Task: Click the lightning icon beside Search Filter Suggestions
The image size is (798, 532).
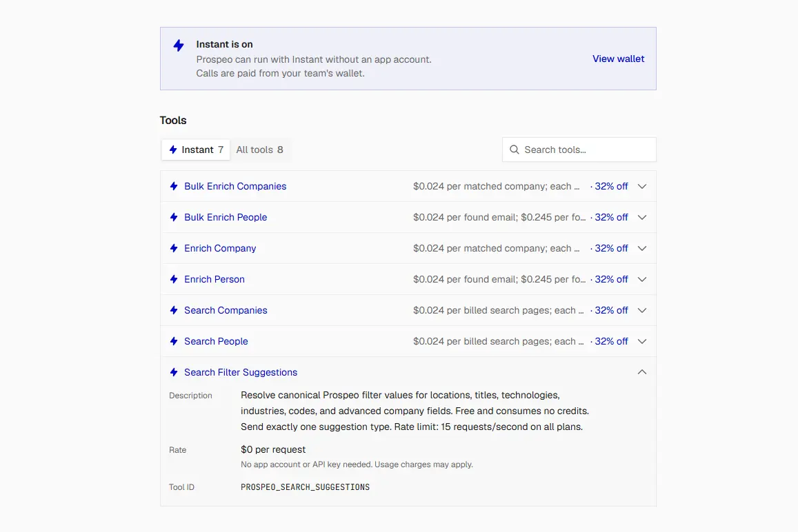Action: [174, 372]
